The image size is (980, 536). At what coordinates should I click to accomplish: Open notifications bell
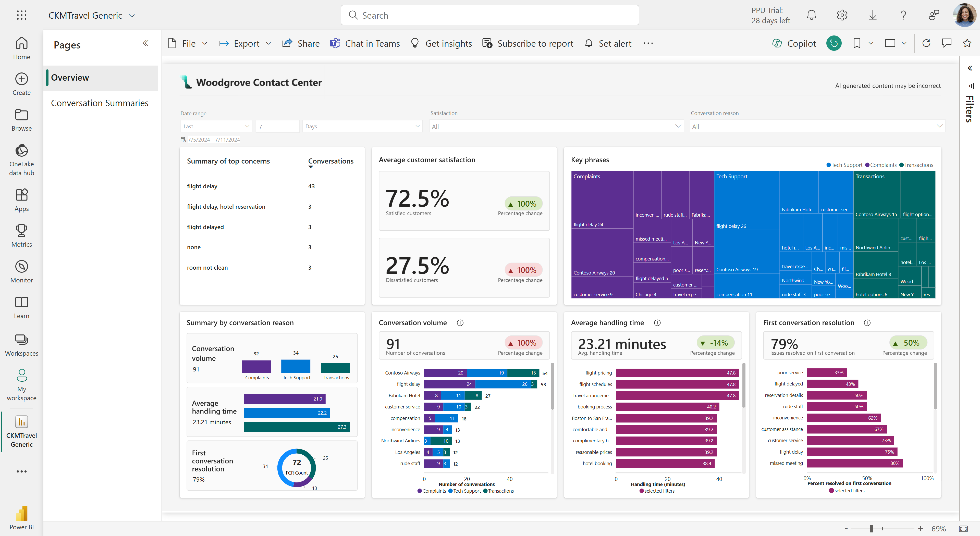point(812,15)
